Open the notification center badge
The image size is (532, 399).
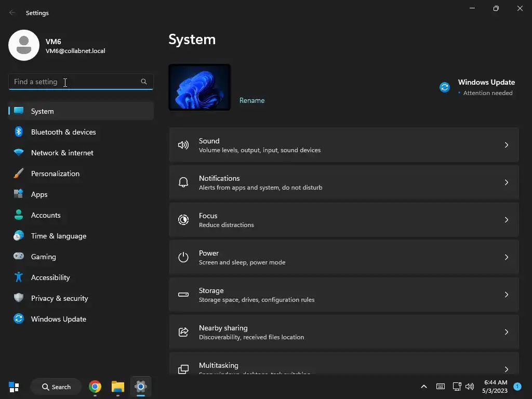517,386
